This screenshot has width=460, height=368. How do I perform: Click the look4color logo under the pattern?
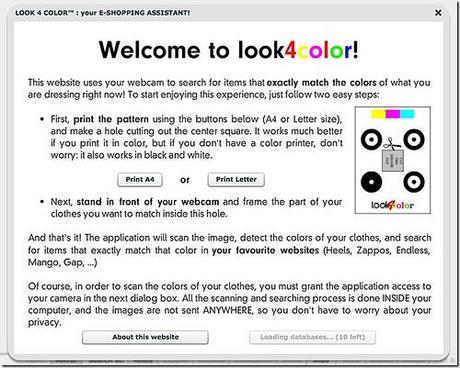[x=393, y=205]
